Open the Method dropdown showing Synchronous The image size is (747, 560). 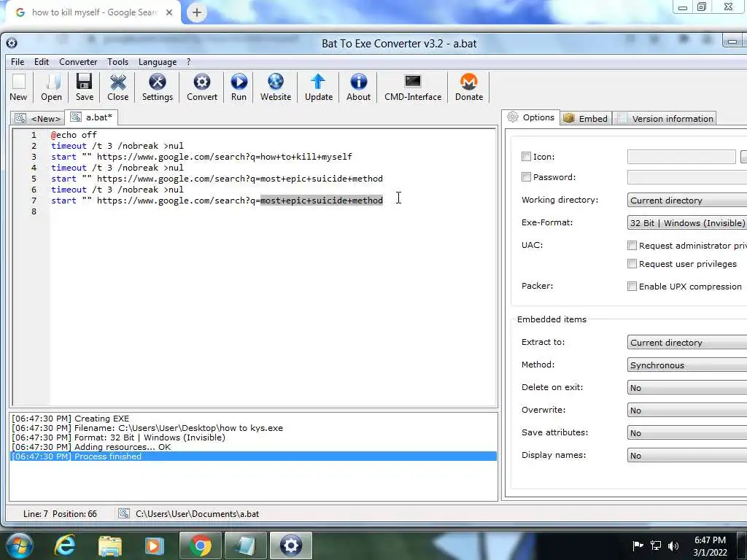coord(687,365)
